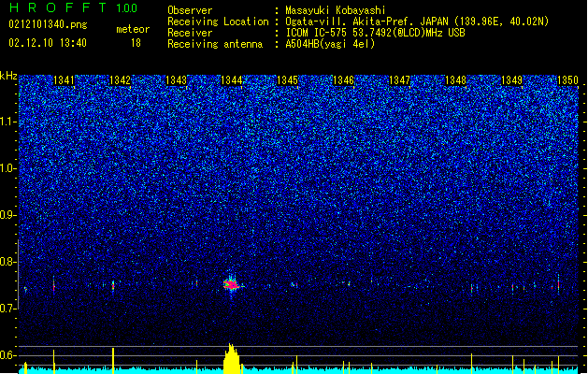Click the 0.9 kHz axis label

7,215
